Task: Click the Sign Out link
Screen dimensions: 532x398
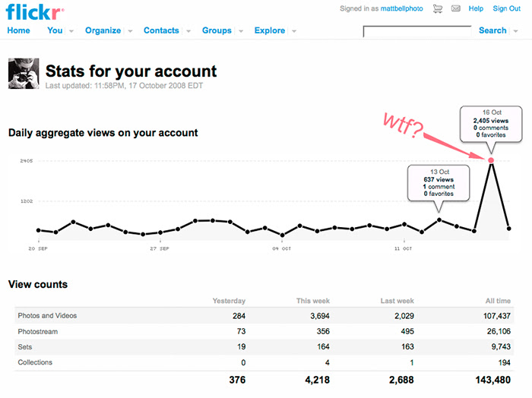Action: pyautogui.click(x=507, y=9)
